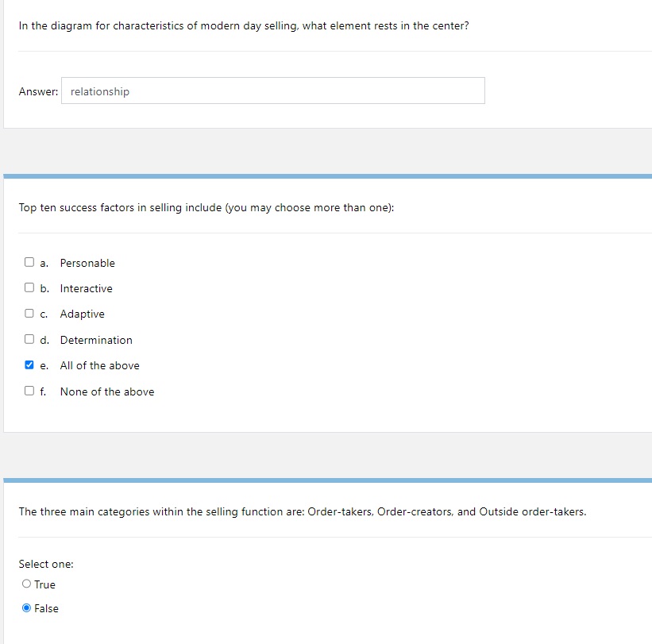Check the 'Personable' option checkbox
The image size is (652, 644).
29,262
